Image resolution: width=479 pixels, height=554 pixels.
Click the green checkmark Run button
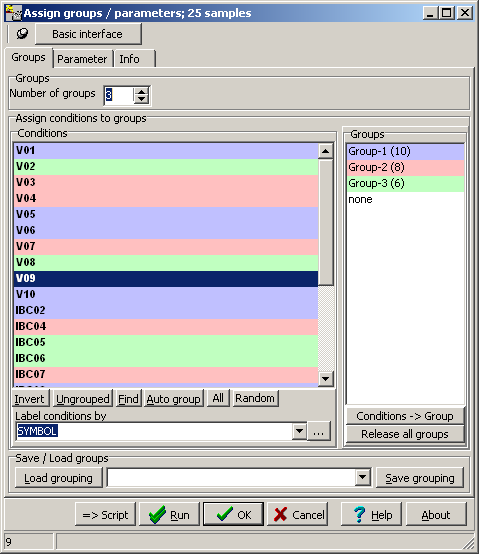169,514
